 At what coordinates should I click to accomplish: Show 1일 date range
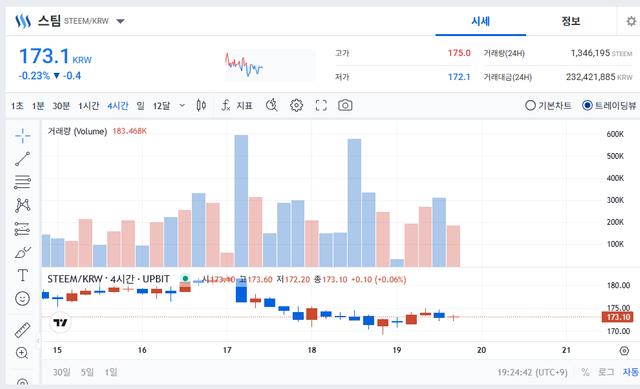pos(111,372)
